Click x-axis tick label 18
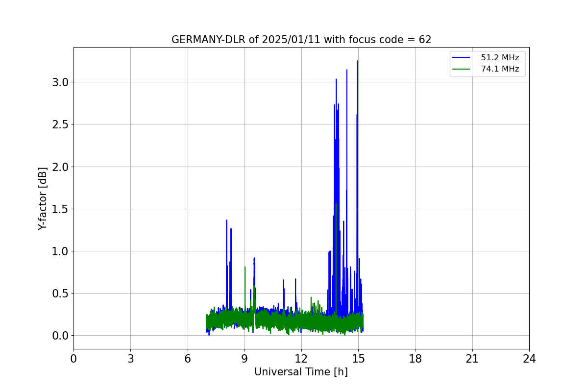 416,359
